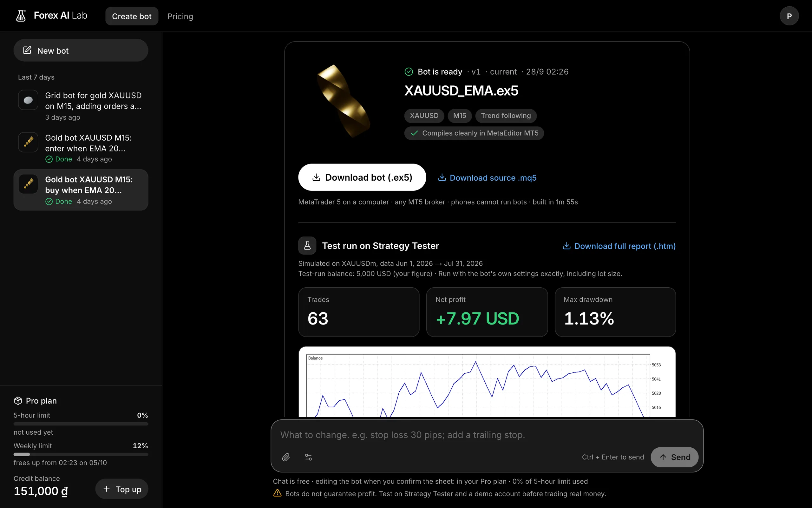Image resolution: width=812 pixels, height=508 pixels.
Task: Click the Max drawdown 1.13% card
Action: (x=615, y=312)
